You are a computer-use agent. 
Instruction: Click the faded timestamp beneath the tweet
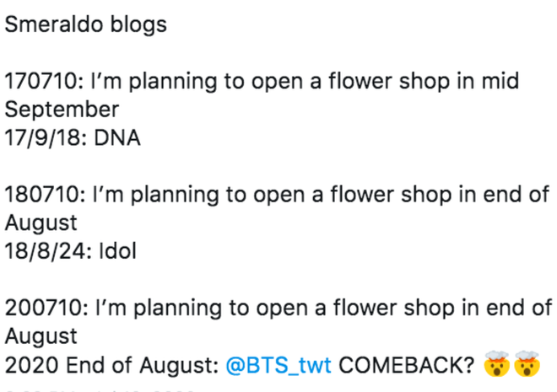pyautogui.click(x=100, y=390)
